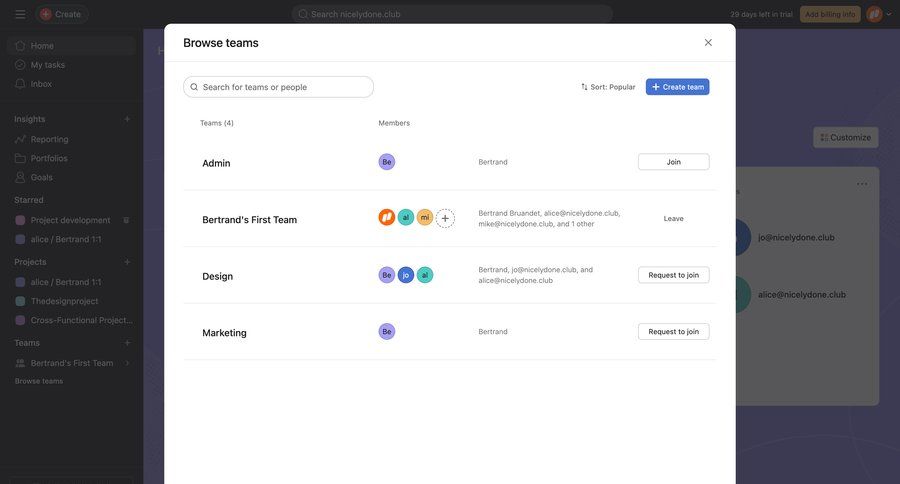Viewport: 900px width, 484px height.
Task: Click the Search for teams or people field
Action: click(x=278, y=87)
